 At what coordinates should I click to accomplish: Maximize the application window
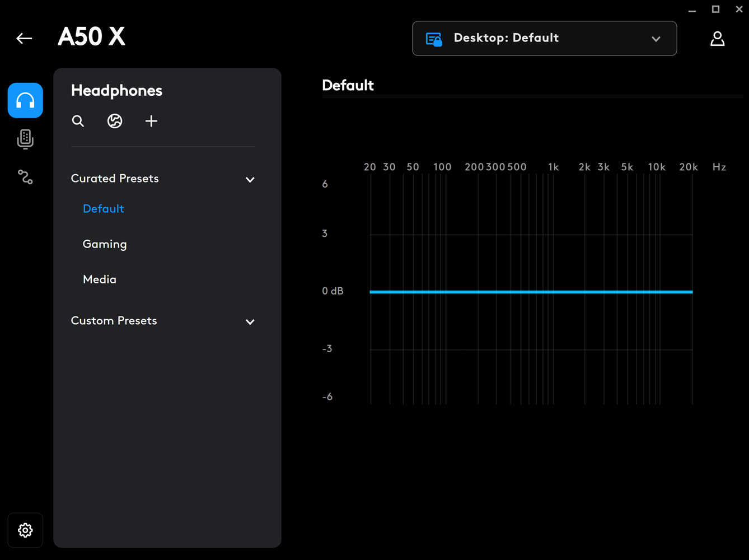(715, 10)
